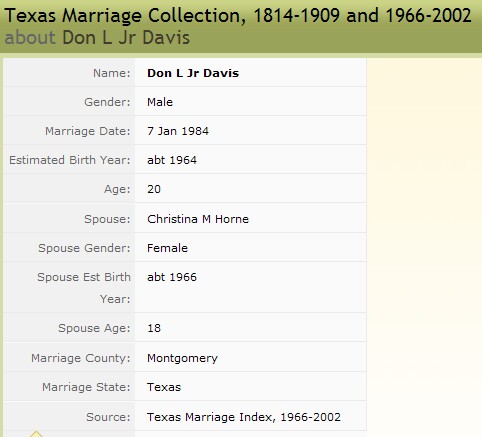Image resolution: width=482 pixels, height=437 pixels.
Task: Click the Spouse: field label
Action: (107, 219)
